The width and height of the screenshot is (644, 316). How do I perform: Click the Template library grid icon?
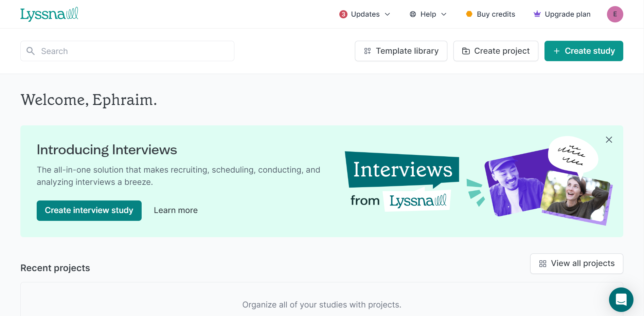point(368,51)
